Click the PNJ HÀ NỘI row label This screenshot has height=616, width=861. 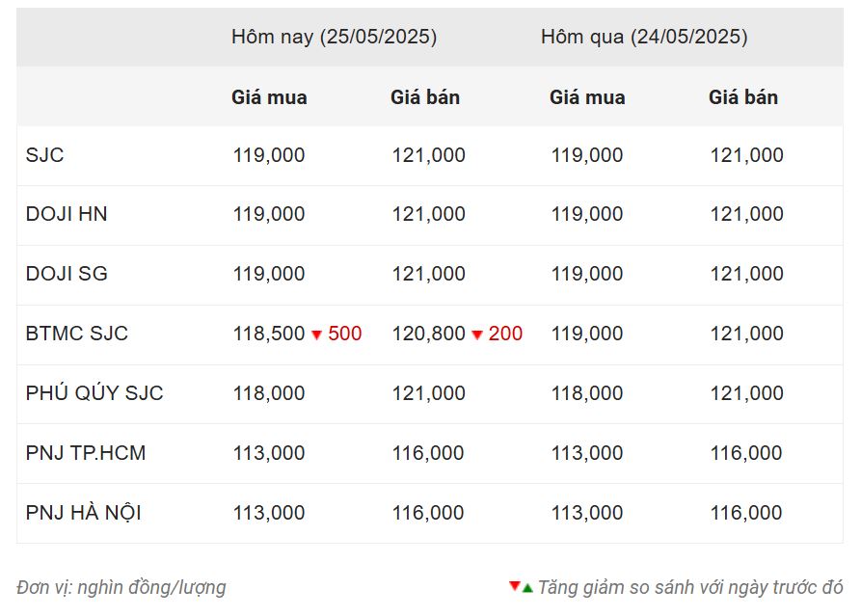pos(84,512)
